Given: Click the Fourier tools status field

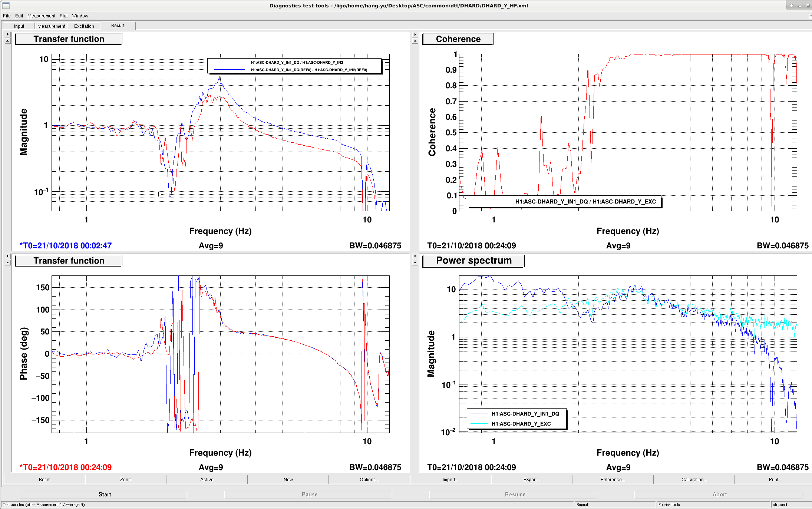Looking at the screenshot, I should pyautogui.click(x=713, y=505).
